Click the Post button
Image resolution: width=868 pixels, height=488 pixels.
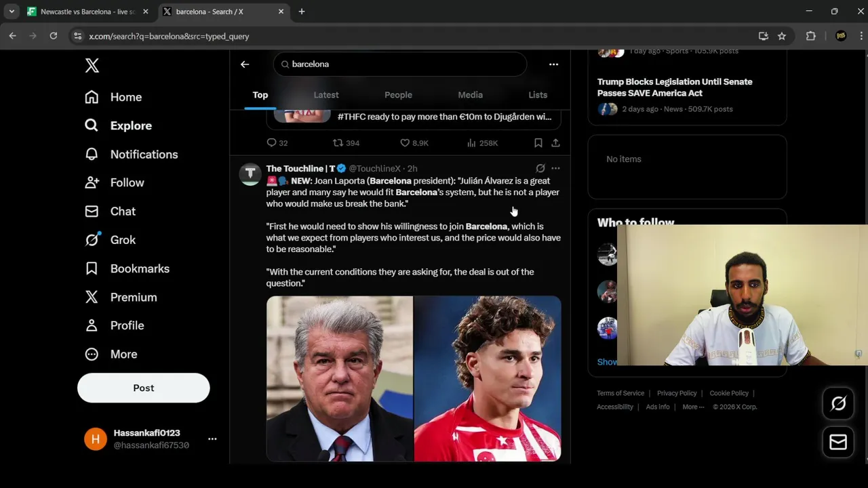click(x=144, y=388)
